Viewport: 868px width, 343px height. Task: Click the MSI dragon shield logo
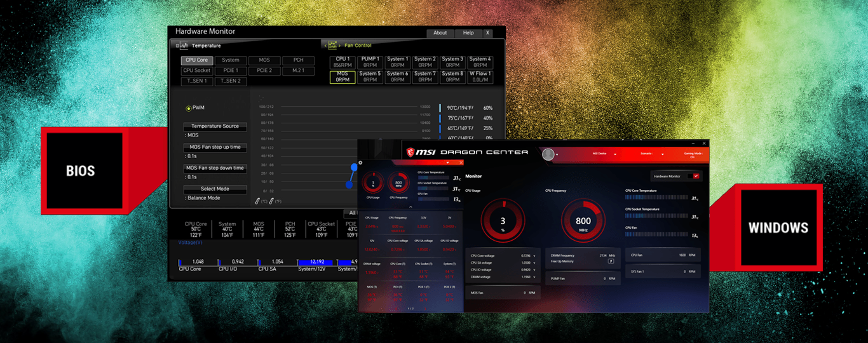pos(410,152)
